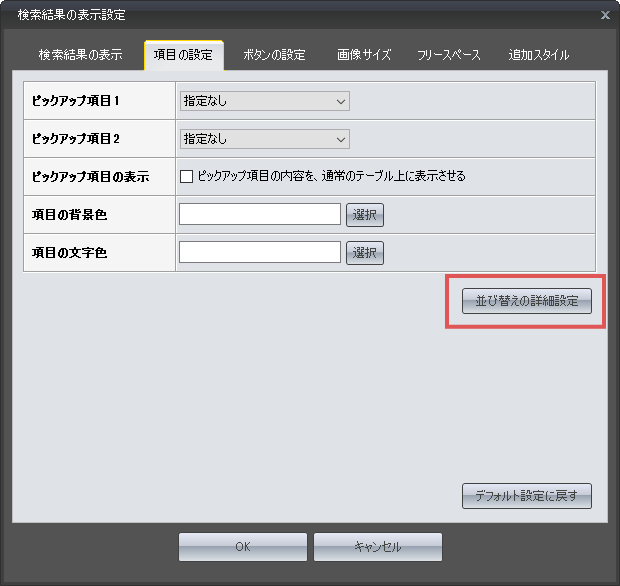
Task: Click the 項目の背景色 text field
Action: 260,215
